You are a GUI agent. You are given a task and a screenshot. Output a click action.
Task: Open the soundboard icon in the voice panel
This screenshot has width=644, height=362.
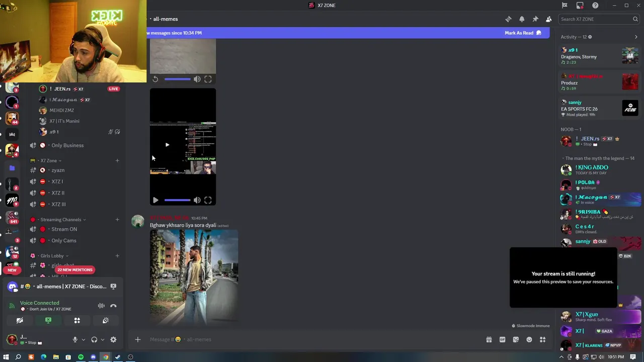(x=106, y=320)
